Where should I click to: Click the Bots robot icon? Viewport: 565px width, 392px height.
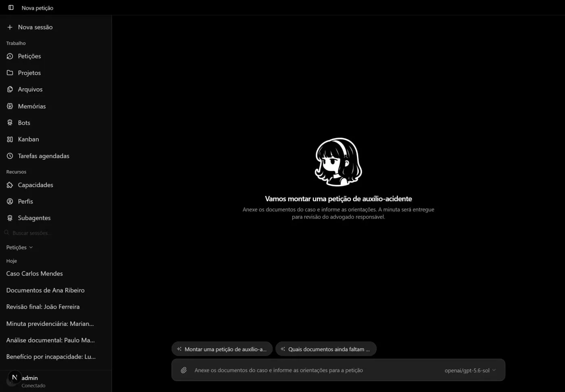coord(10,123)
